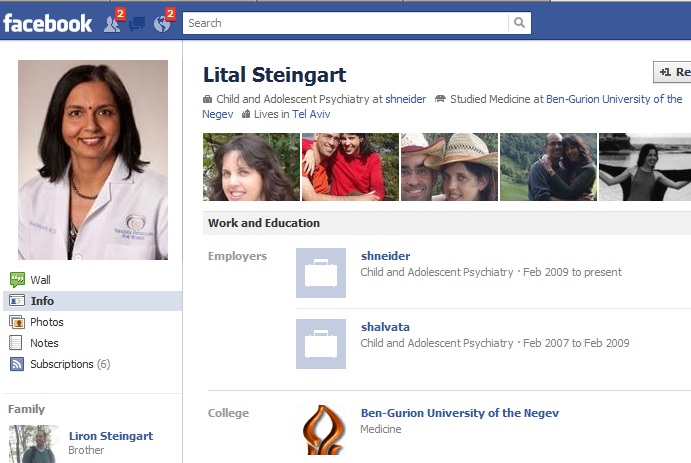Click 'Feb 2009 to present' text
691x463 pixels.
(572, 272)
